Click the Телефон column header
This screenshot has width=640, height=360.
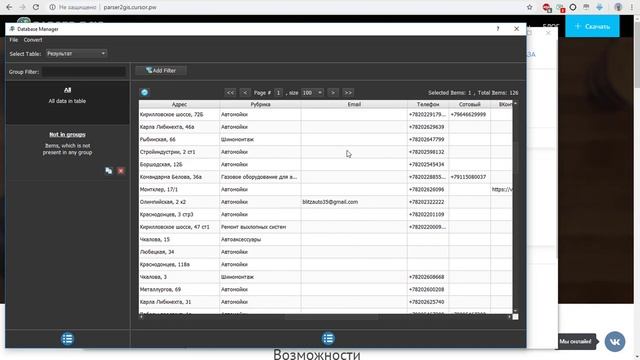(428, 104)
